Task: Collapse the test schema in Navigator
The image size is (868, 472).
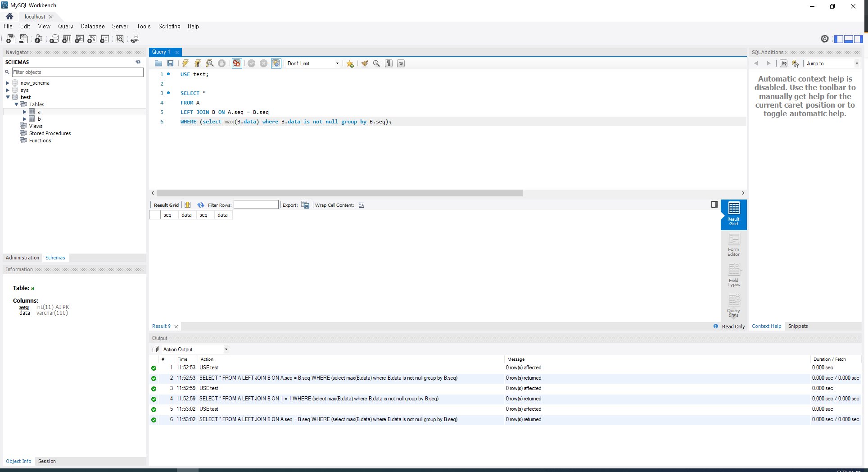Action: click(x=8, y=97)
